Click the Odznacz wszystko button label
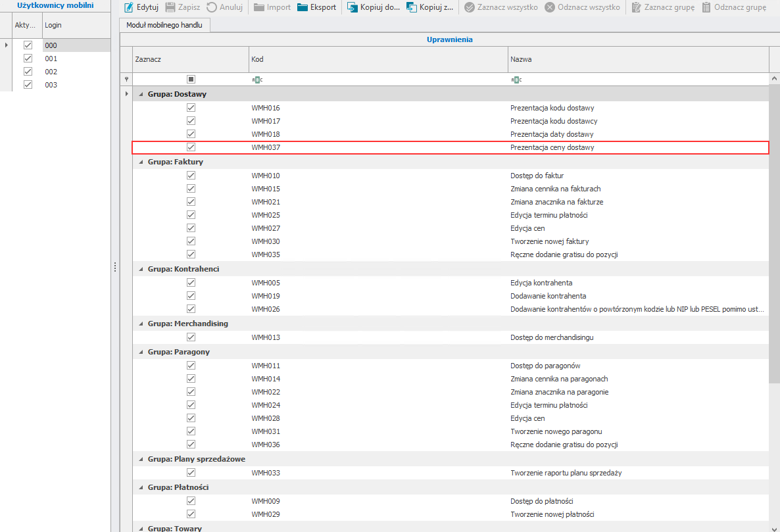The height and width of the screenshot is (532, 780). tap(589, 7)
